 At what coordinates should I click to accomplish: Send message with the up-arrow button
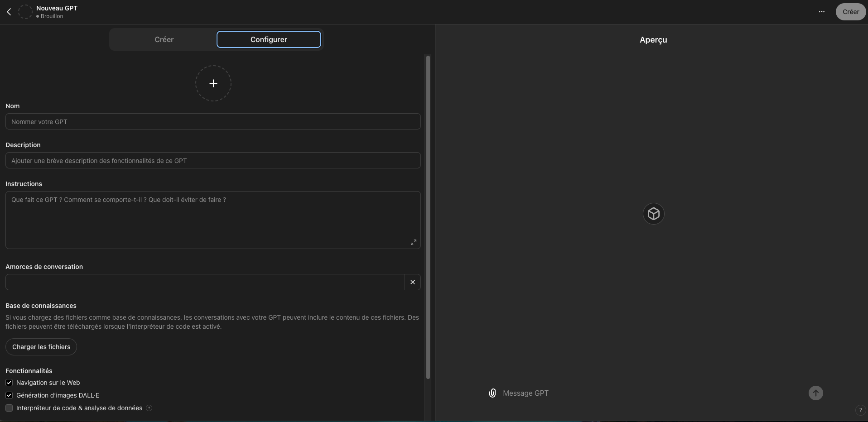(x=816, y=393)
